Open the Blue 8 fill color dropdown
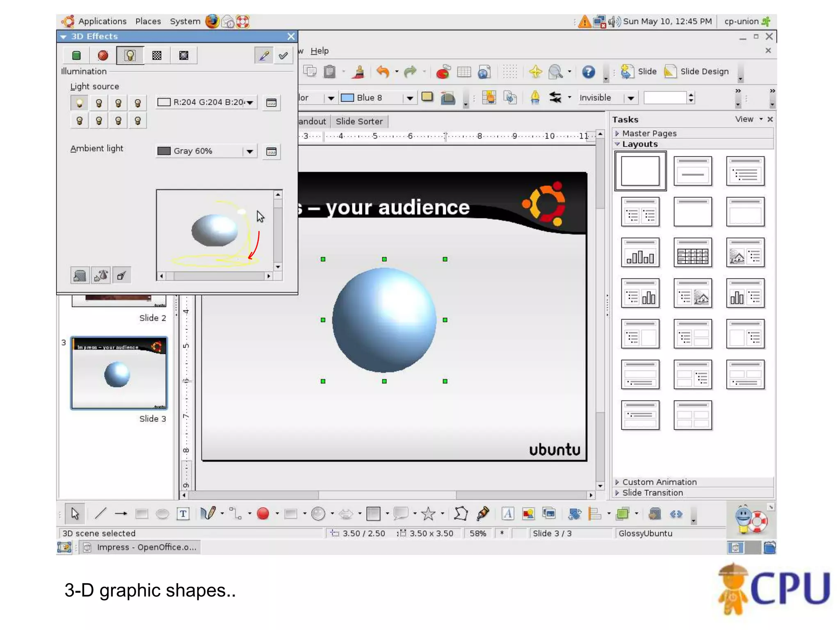 [409, 98]
